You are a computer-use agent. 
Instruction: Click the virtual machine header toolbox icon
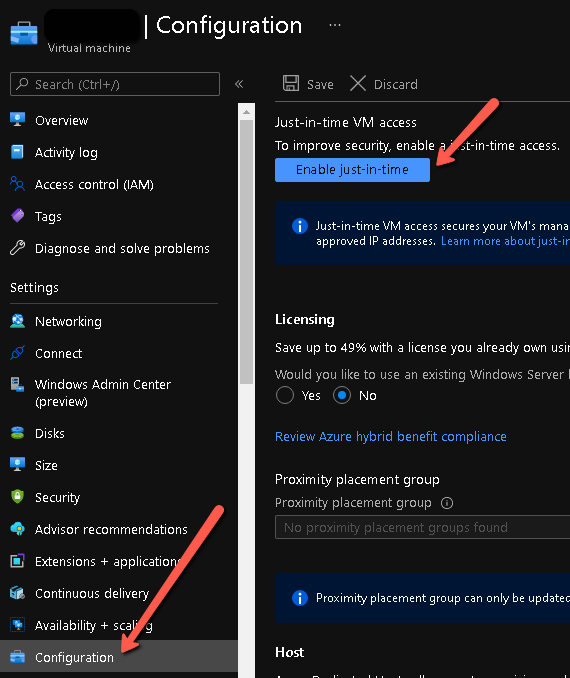tap(24, 33)
